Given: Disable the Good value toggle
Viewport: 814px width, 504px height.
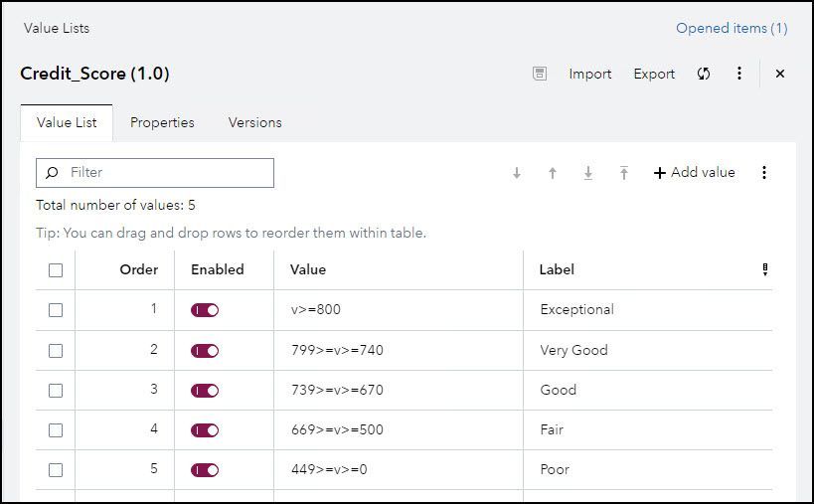Looking at the screenshot, I should pos(205,391).
